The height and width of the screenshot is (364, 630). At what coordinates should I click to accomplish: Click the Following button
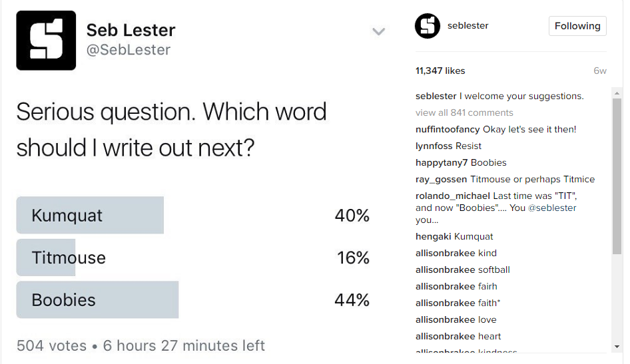coord(577,26)
